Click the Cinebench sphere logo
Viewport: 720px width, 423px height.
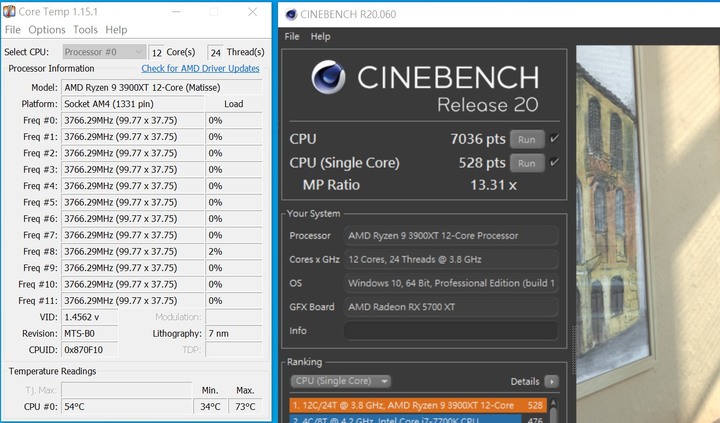(x=328, y=77)
